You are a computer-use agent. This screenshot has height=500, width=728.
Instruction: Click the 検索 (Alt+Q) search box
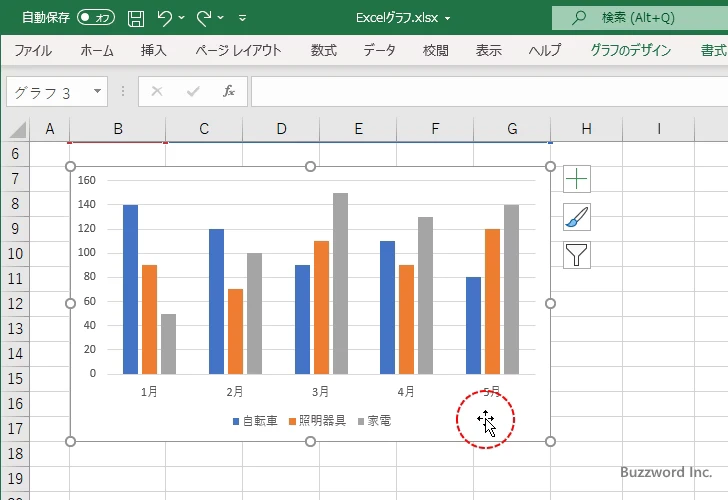pos(640,18)
